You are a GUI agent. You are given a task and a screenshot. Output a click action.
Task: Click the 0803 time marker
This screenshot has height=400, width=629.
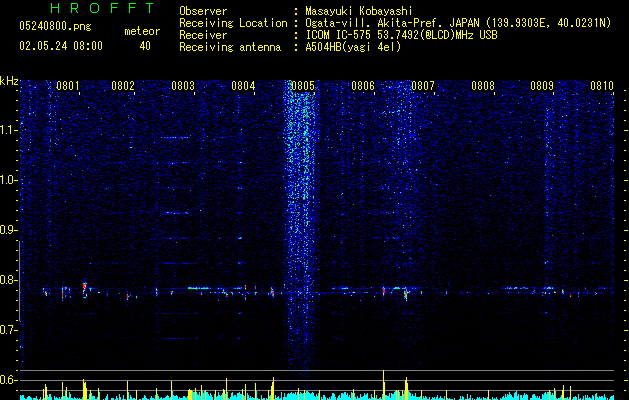click(183, 86)
